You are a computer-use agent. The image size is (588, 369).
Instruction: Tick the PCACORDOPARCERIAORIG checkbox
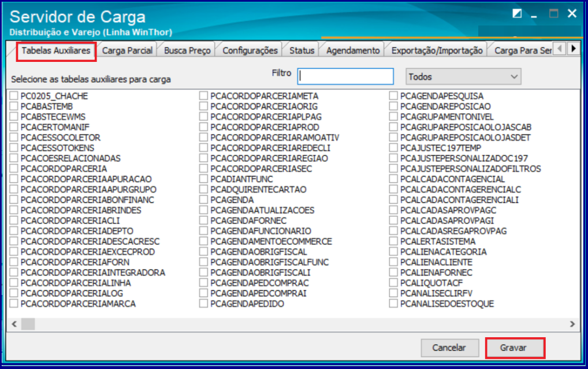point(204,106)
